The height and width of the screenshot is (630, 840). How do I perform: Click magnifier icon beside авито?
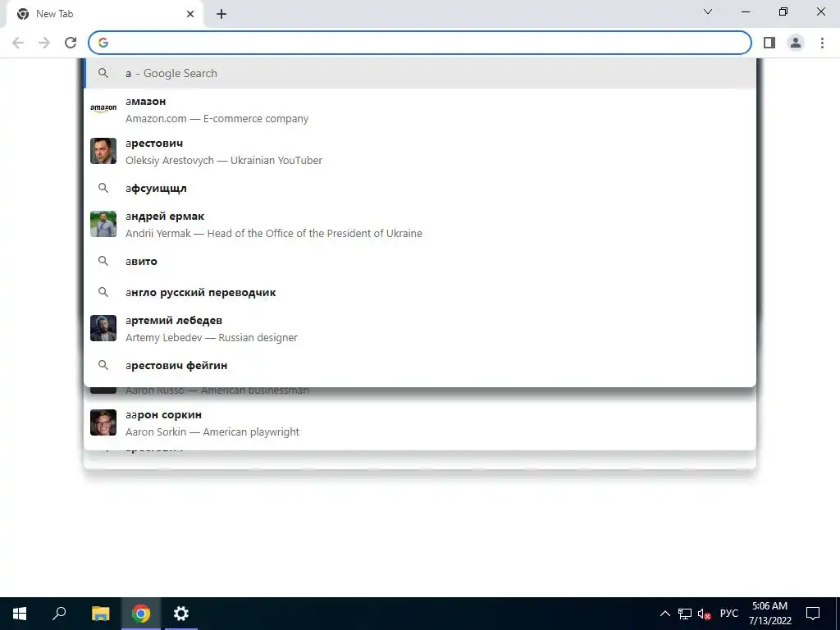(x=103, y=261)
